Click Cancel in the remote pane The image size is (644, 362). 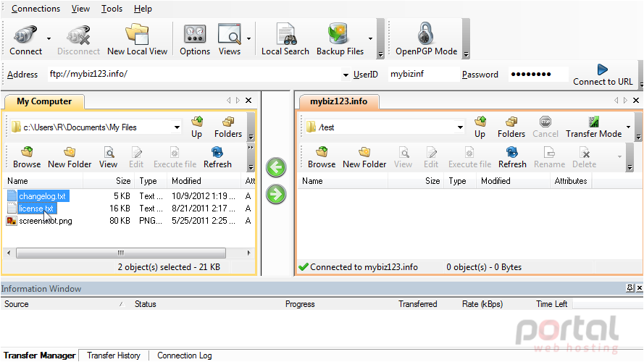545,127
